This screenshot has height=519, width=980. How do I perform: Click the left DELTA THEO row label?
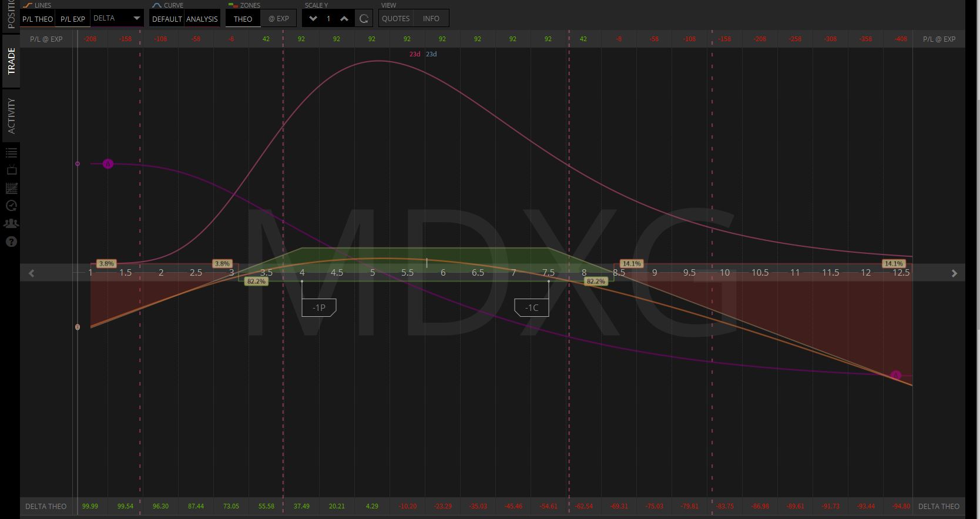(x=46, y=506)
